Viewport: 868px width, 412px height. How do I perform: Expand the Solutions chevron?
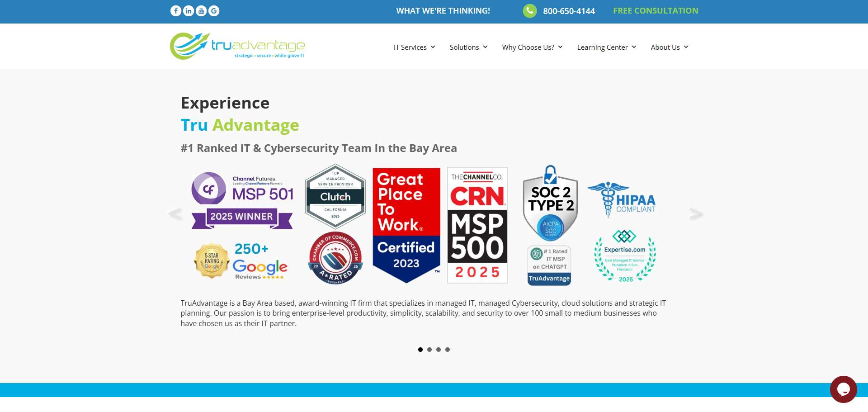point(486,47)
